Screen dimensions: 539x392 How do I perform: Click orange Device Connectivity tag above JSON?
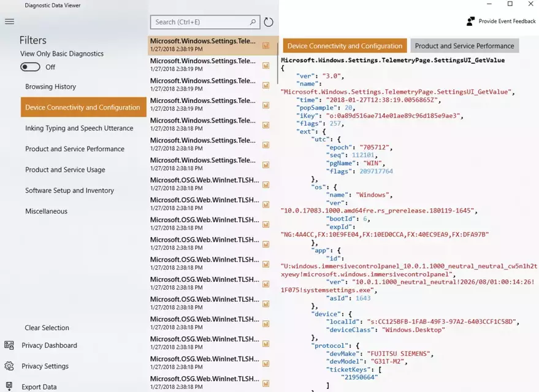coord(345,46)
